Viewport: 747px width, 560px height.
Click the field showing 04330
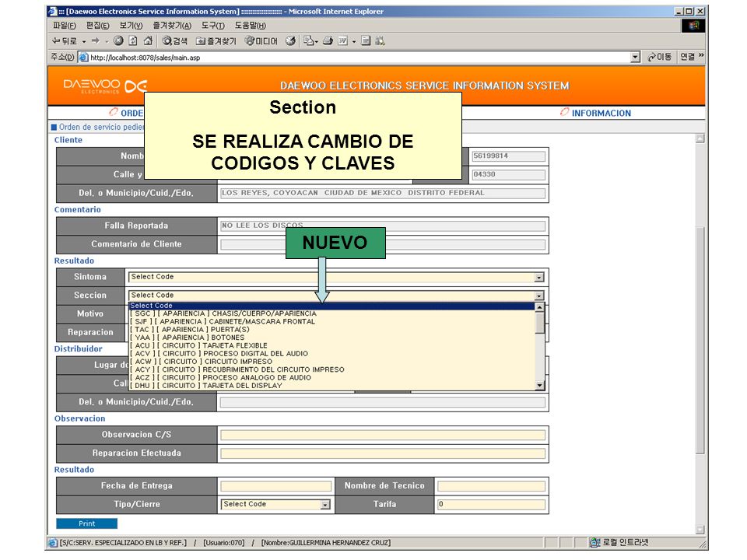click(x=508, y=175)
